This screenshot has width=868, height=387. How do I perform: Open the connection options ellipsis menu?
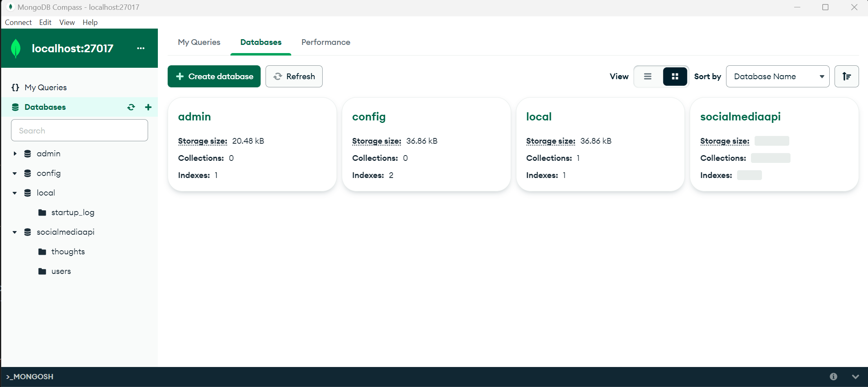[141, 48]
